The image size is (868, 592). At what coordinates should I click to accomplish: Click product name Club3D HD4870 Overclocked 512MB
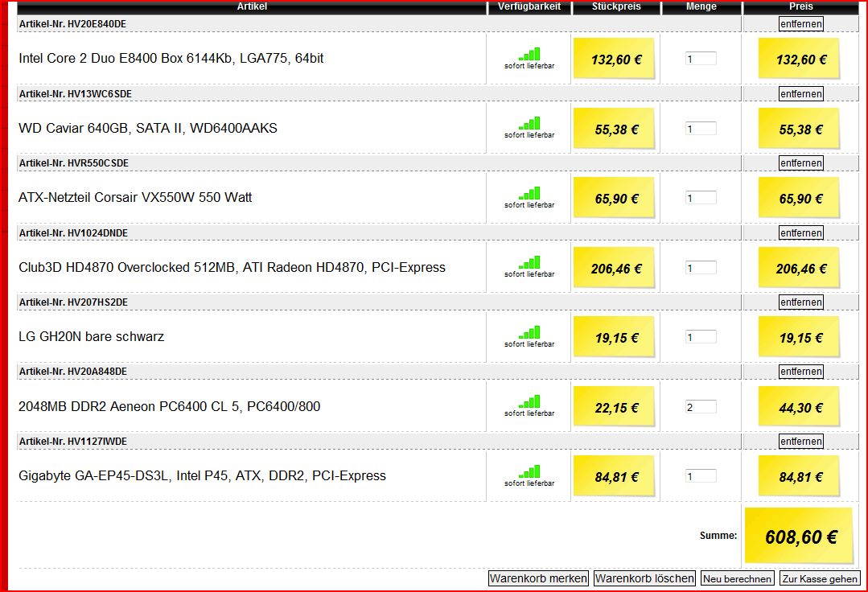coord(232,267)
